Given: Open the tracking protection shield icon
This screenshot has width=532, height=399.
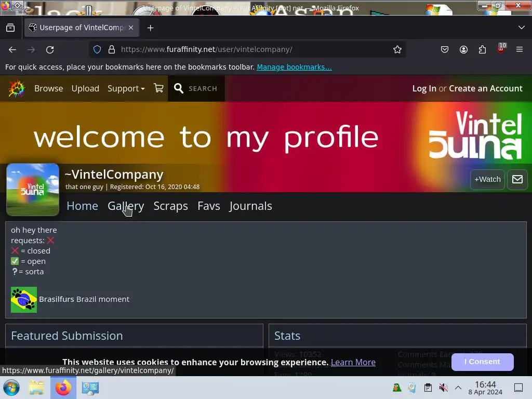Looking at the screenshot, I should [97, 49].
